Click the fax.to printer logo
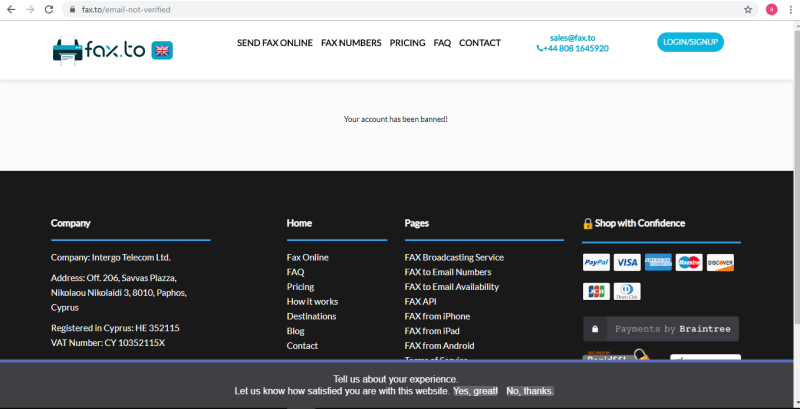The width and height of the screenshot is (800, 409). (99, 50)
